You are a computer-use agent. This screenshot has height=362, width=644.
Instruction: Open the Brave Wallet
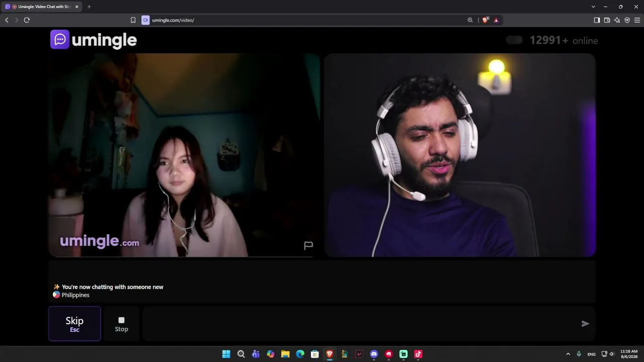(607, 20)
